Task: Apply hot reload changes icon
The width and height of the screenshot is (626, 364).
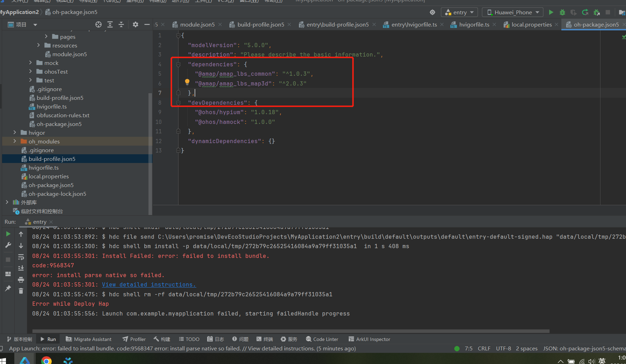Action: tap(585, 12)
